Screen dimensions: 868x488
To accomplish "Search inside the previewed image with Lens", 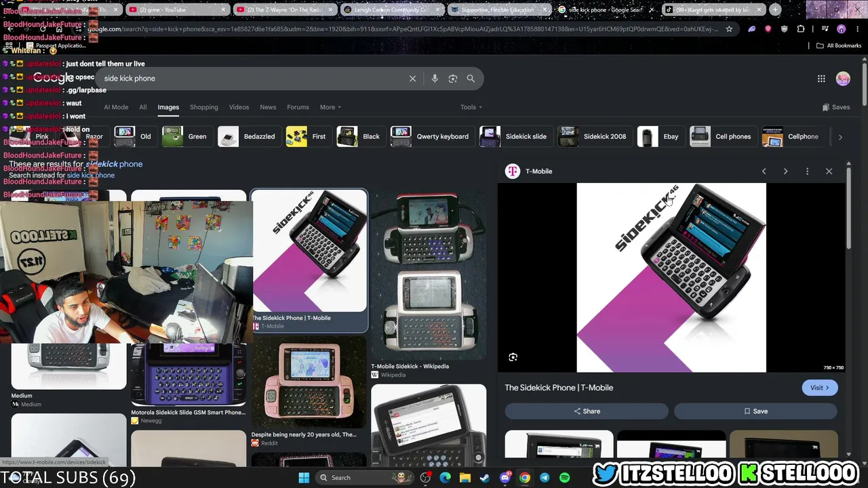I will (x=513, y=357).
